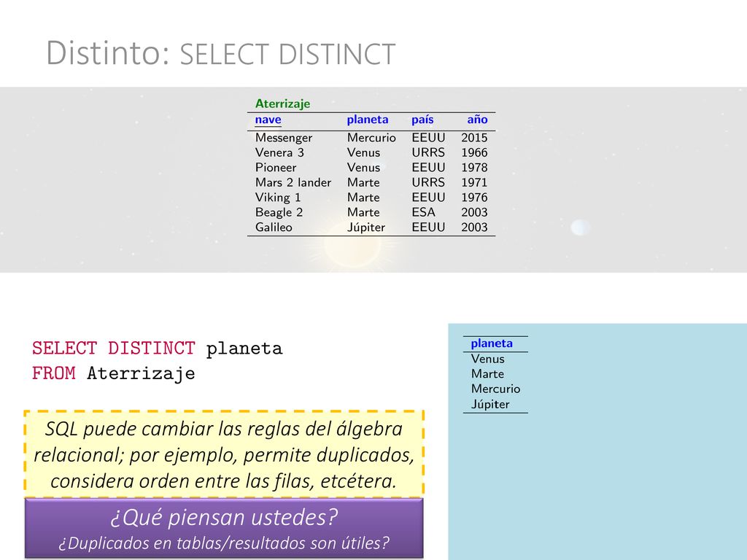The image size is (747, 560).
Task: Select the "Galileo" cell
Action: (274, 227)
